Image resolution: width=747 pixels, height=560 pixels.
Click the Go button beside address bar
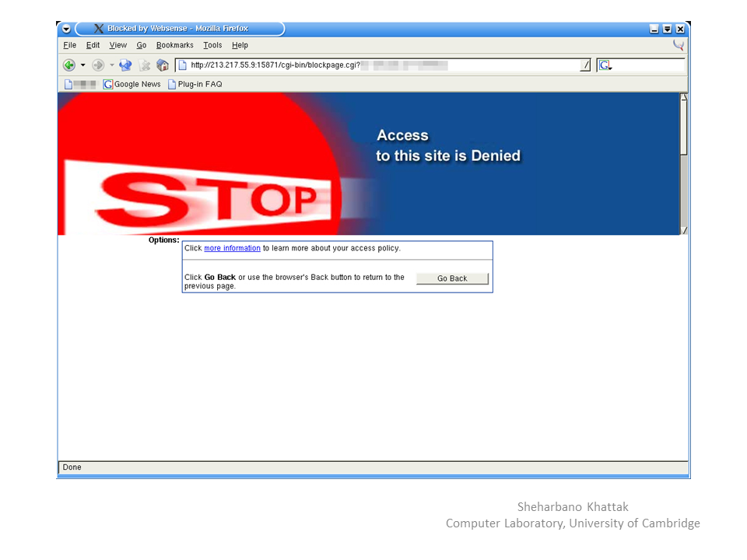point(585,65)
